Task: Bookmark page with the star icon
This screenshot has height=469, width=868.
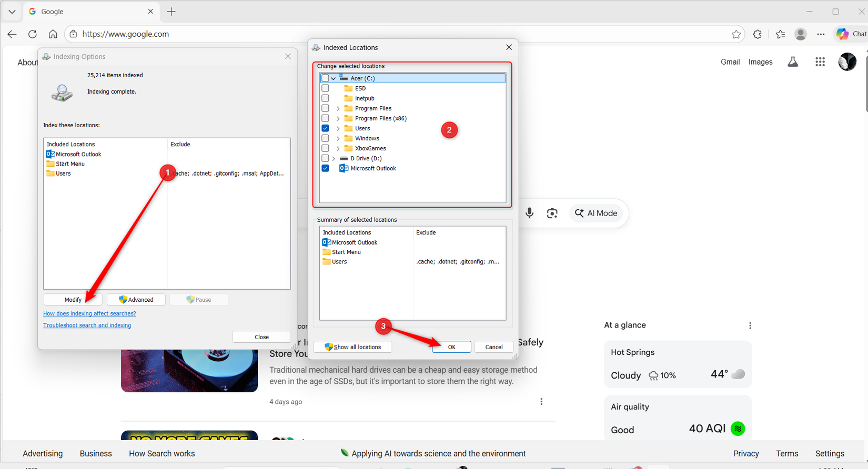Action: point(736,34)
